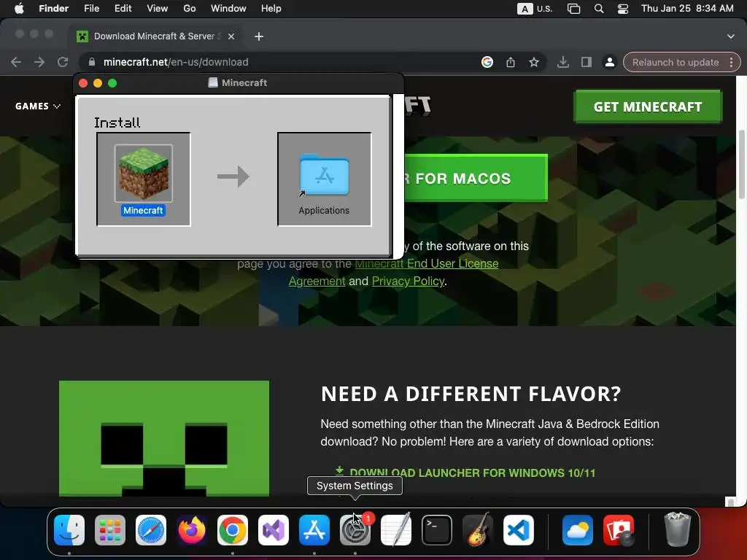The height and width of the screenshot is (560, 747).
Task: Bookmark this page with the star icon
Action: 534,62
